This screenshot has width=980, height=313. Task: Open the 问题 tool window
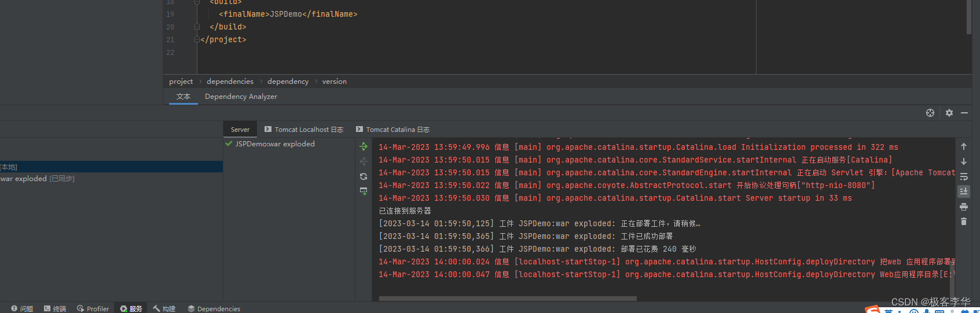[22, 308]
